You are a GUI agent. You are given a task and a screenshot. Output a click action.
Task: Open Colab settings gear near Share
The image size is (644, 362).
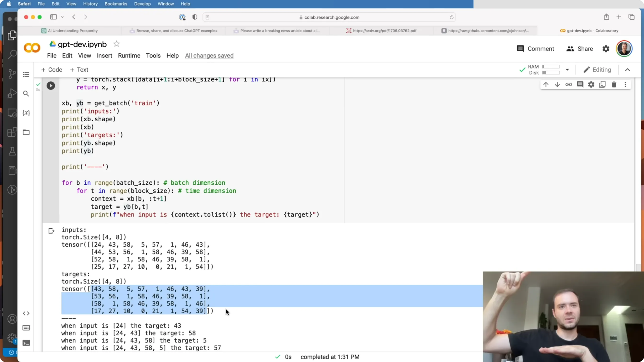(x=606, y=49)
